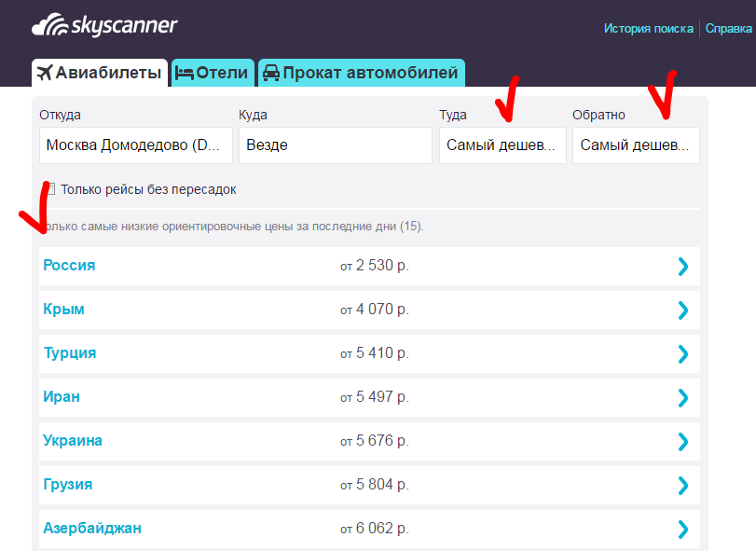Click the Обратно field label
756x551 pixels.
598,116
